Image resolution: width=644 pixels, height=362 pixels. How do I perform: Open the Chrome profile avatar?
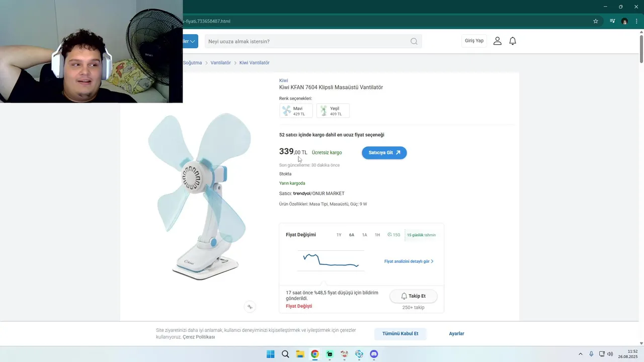[625, 21]
